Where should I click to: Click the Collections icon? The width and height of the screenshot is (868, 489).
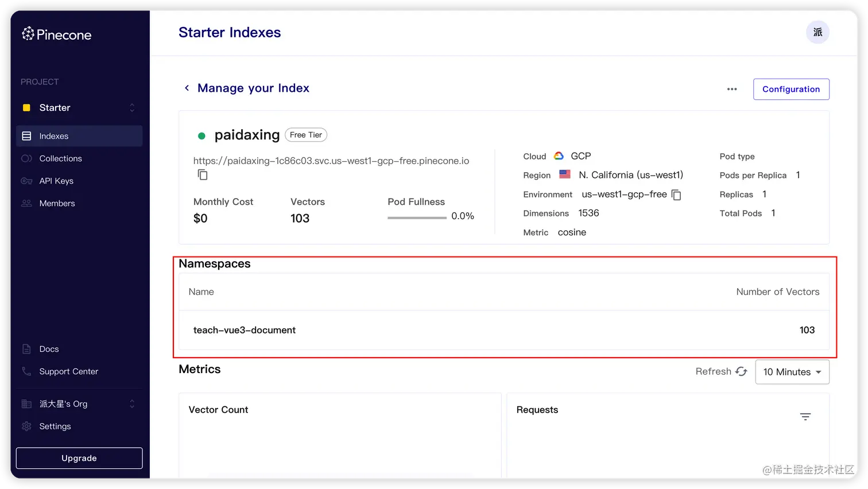coord(26,158)
